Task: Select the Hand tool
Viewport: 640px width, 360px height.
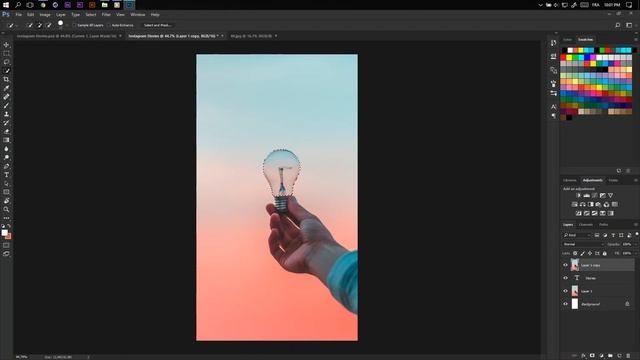Action: point(6,200)
